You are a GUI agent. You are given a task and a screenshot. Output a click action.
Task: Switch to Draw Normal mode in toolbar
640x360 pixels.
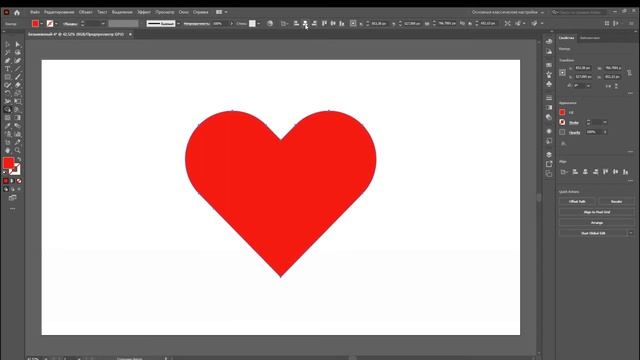click(6, 189)
